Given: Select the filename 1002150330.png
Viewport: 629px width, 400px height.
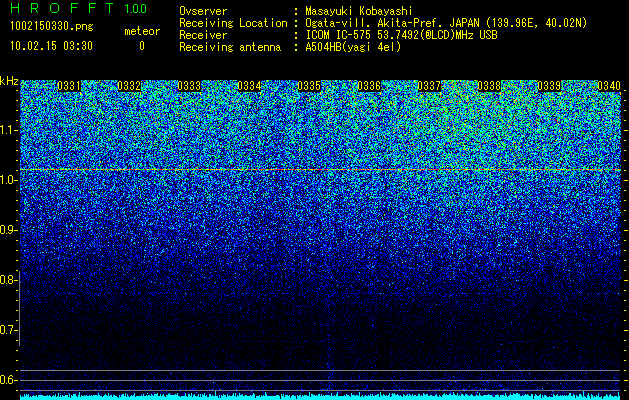Looking at the screenshot, I should 52,26.
